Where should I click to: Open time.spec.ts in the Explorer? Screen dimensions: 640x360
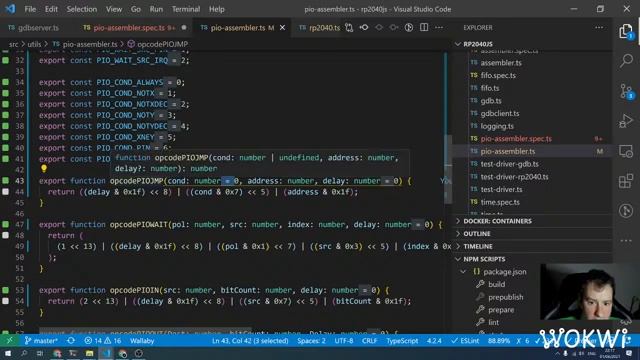(500, 202)
